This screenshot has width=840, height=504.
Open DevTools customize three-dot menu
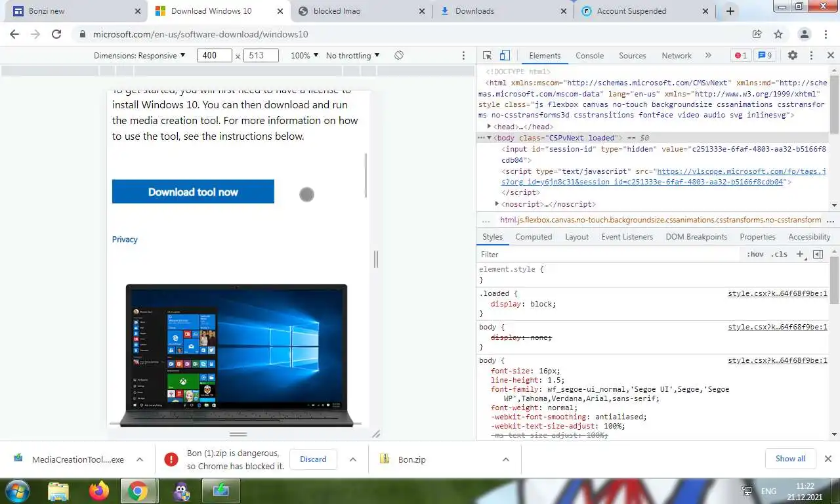click(811, 56)
